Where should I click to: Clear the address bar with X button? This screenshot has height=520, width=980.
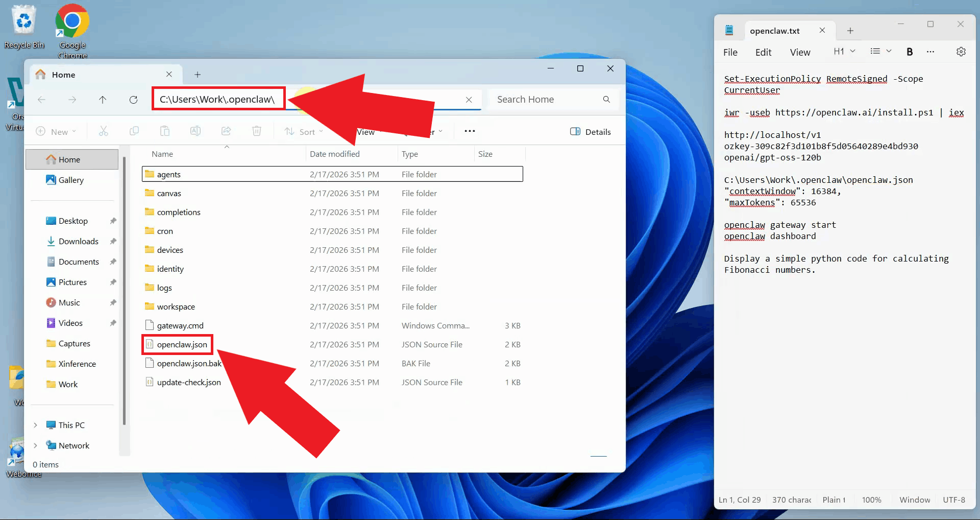[469, 100]
